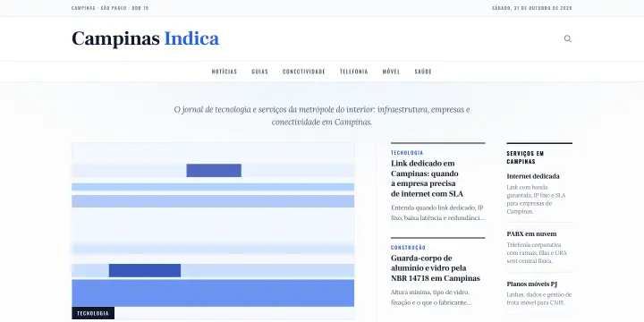The image size is (644, 322).
Task: Click the Campinas · São Paulo · DDD 19 text
Action: point(110,8)
